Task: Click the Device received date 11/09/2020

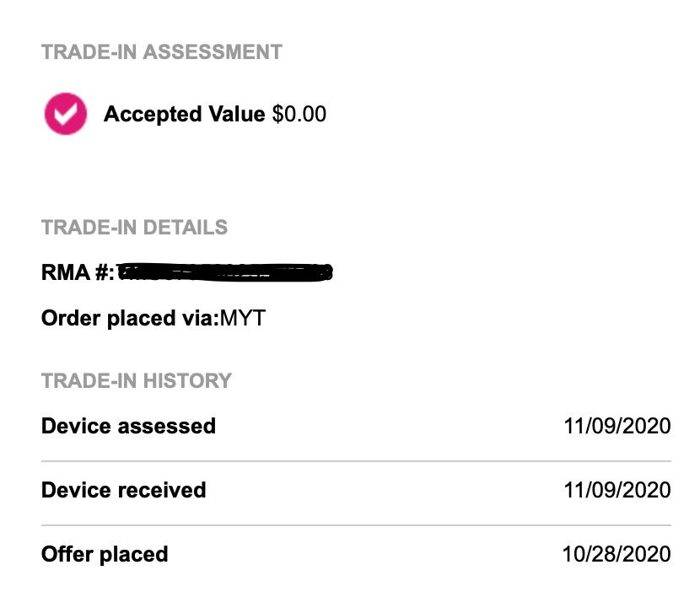Action: point(617,490)
